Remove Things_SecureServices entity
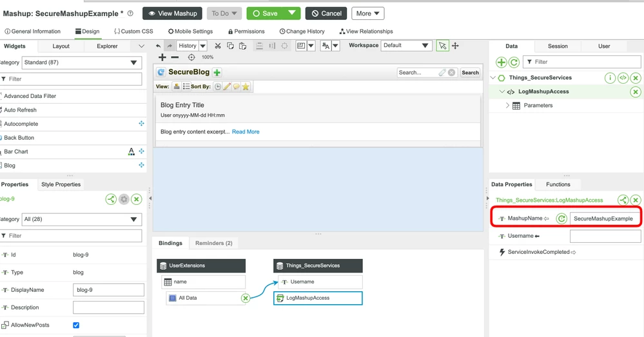644x337 pixels. coord(636,78)
